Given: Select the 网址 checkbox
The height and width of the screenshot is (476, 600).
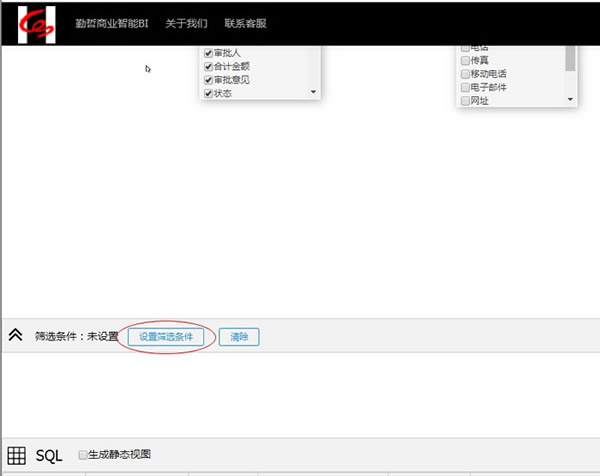Looking at the screenshot, I should [465, 101].
